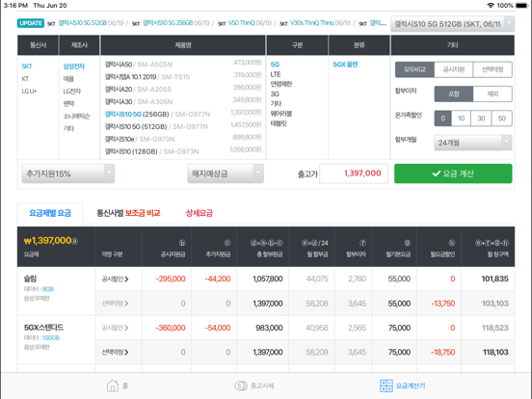Select 모두비교 comparison option
The image size is (532, 399).
click(x=414, y=69)
